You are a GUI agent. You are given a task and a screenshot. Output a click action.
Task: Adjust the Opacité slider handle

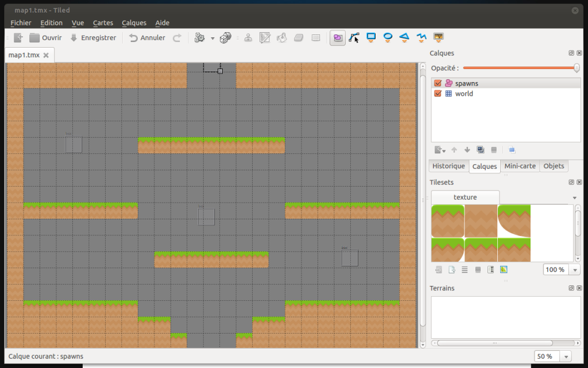(577, 68)
